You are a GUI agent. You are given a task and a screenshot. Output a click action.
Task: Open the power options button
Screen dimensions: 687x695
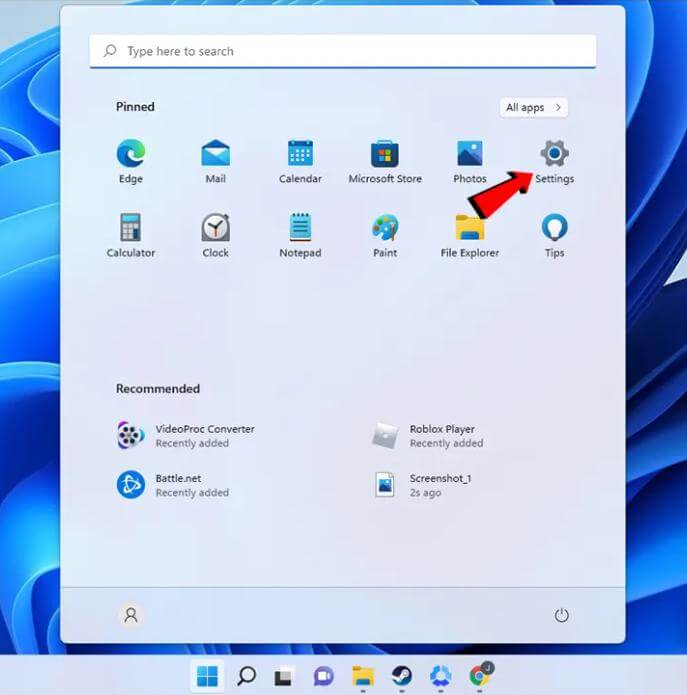pyautogui.click(x=562, y=615)
